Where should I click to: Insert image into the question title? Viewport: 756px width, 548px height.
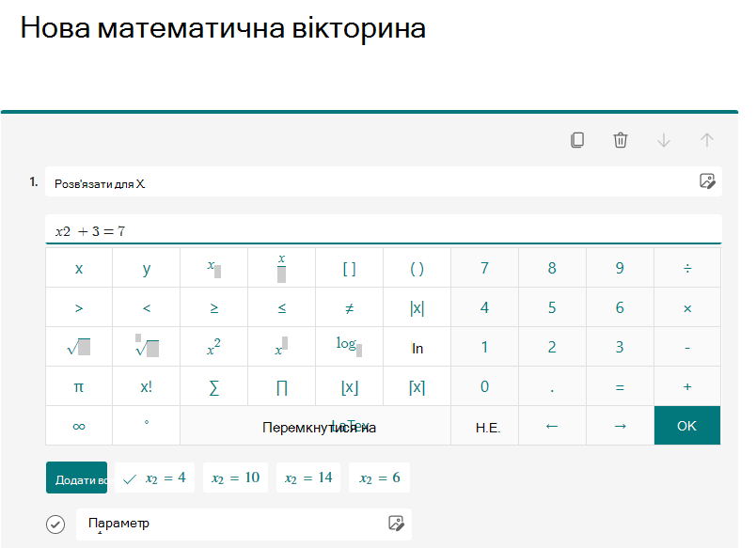707,181
